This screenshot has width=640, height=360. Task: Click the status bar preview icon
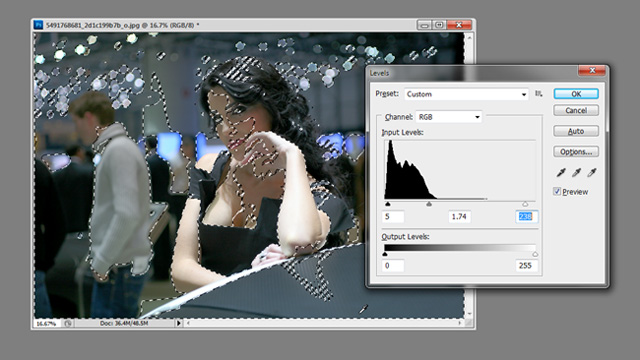68,323
